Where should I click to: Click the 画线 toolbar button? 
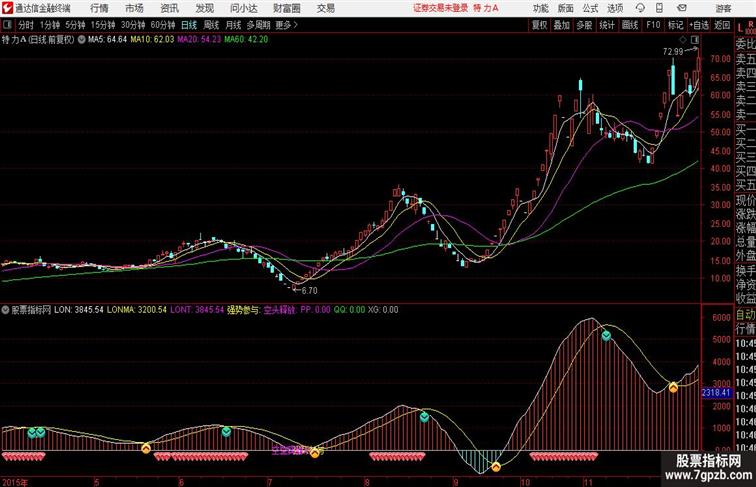(630, 25)
